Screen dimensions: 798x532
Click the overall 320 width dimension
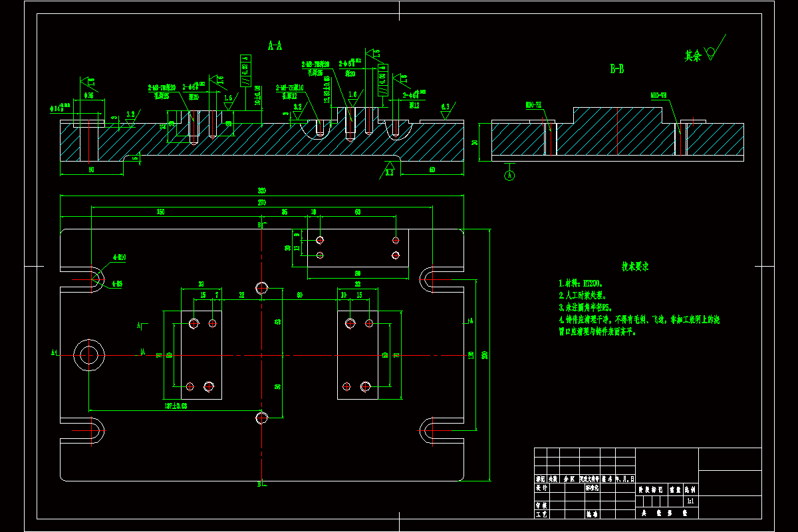point(262,192)
